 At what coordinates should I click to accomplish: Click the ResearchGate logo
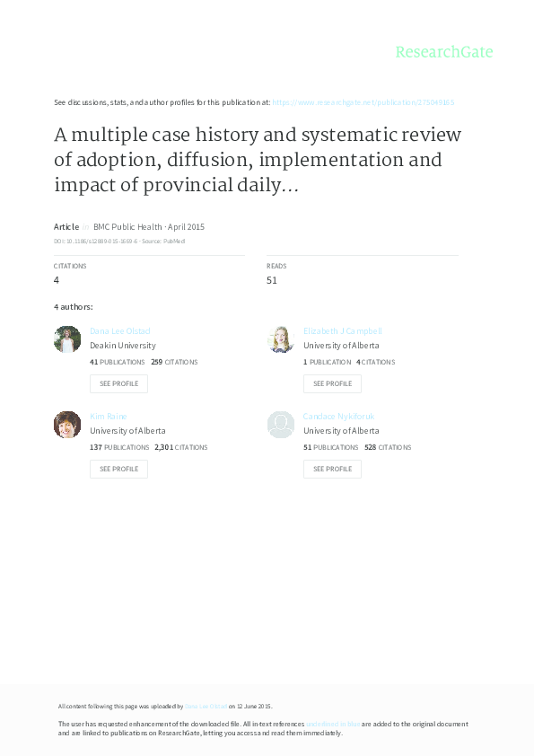(x=445, y=52)
